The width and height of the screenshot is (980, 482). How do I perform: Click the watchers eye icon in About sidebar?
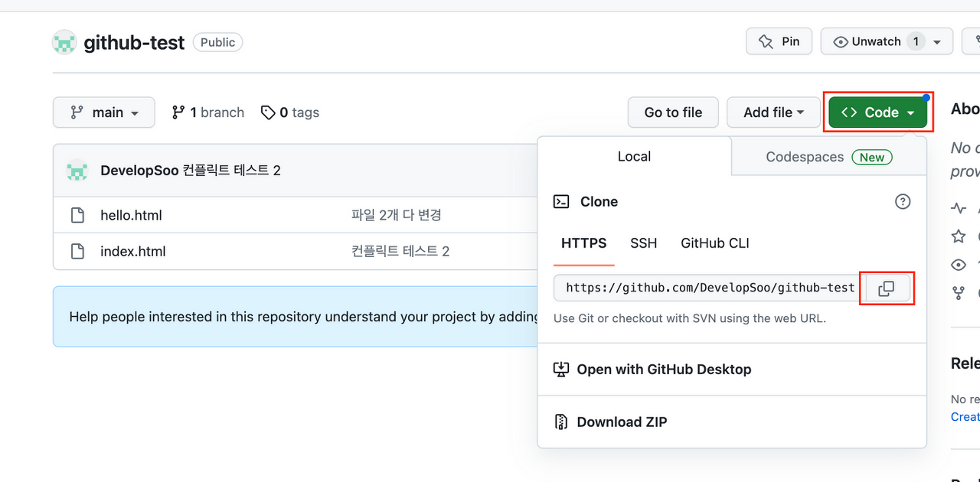(958, 265)
